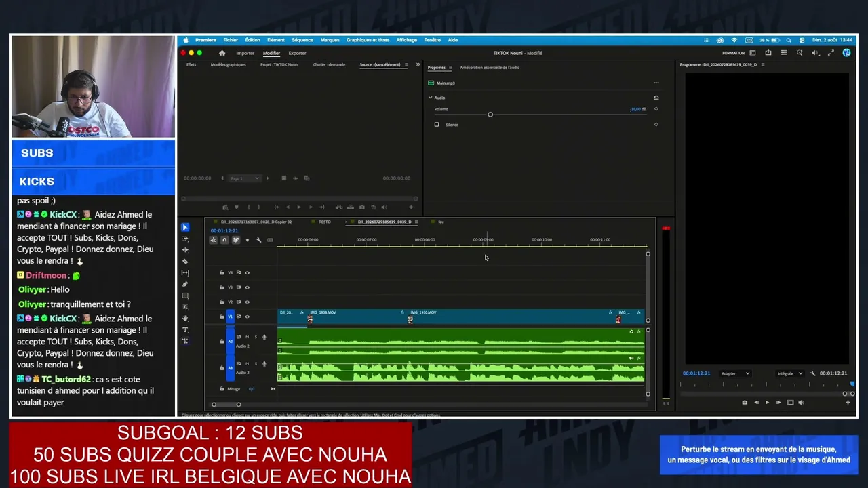Add keyframe for Volume property
The width and height of the screenshot is (868, 488).
(x=656, y=109)
